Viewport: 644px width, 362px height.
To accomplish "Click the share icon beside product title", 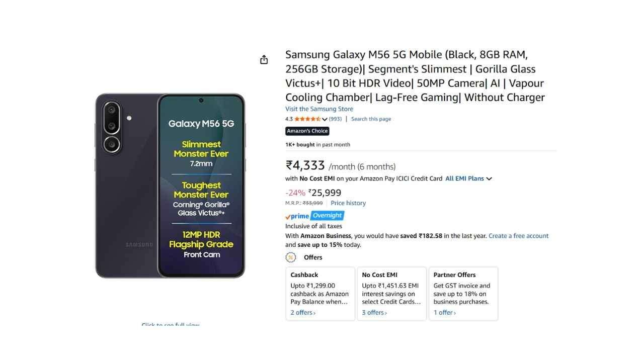I will pos(264,60).
